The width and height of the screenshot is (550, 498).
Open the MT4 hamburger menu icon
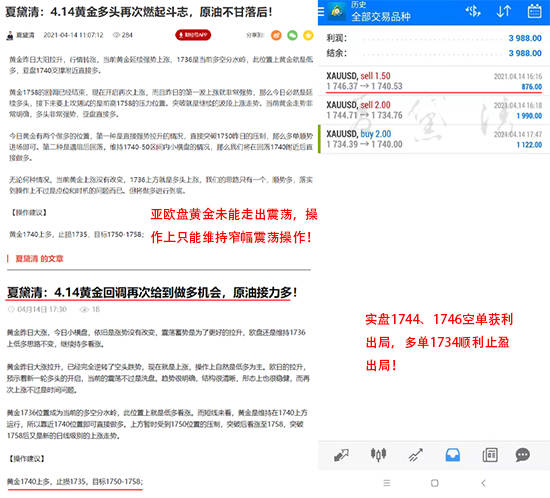coord(321,12)
